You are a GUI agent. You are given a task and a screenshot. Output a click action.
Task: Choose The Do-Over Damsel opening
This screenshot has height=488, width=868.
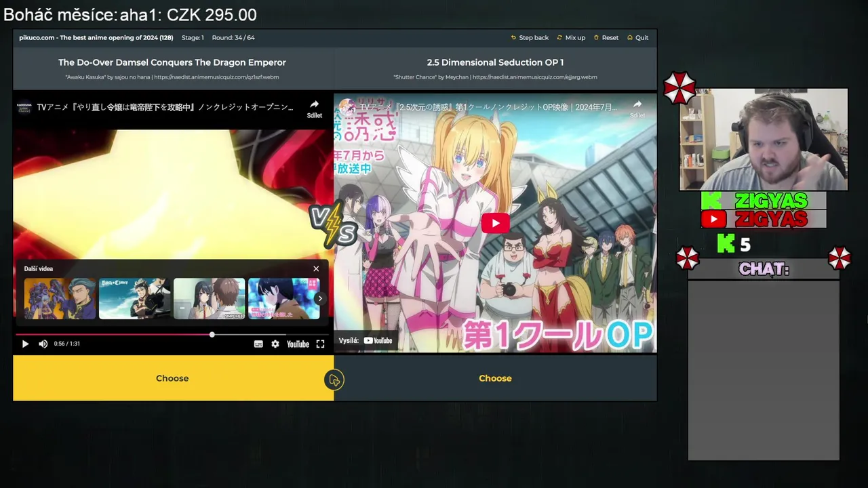pos(172,378)
